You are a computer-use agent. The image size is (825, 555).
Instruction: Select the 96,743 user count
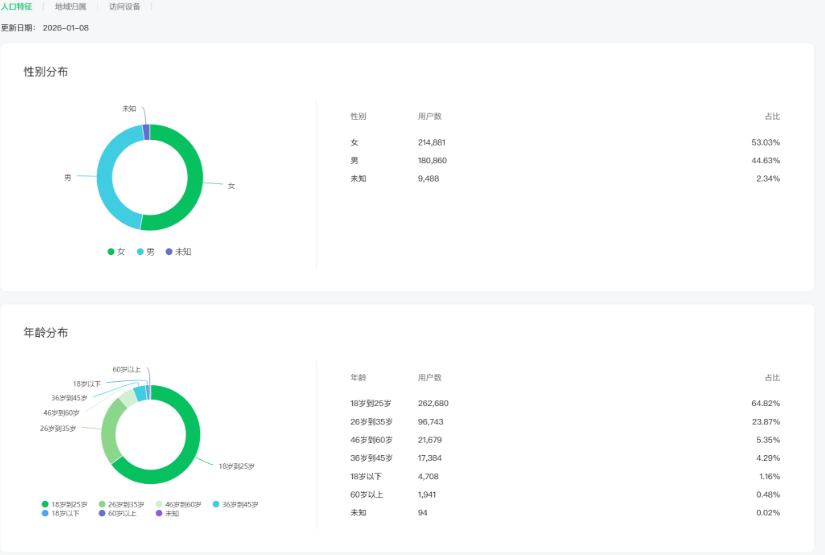coord(430,422)
